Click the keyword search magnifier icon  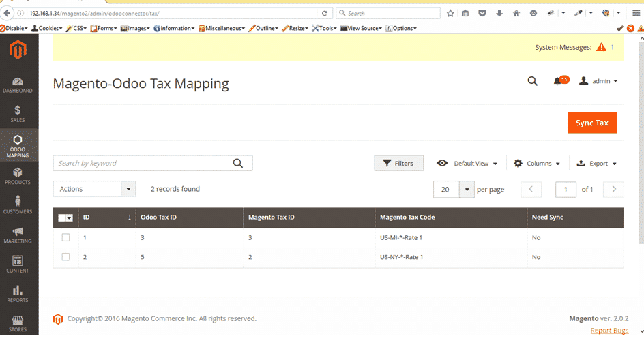pos(238,163)
